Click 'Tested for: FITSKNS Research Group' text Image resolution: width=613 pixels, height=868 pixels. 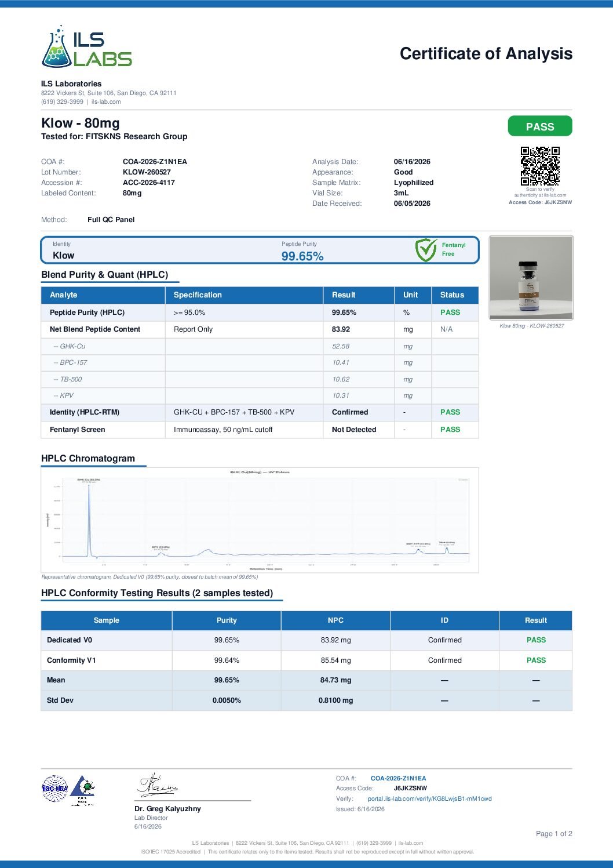pos(114,136)
